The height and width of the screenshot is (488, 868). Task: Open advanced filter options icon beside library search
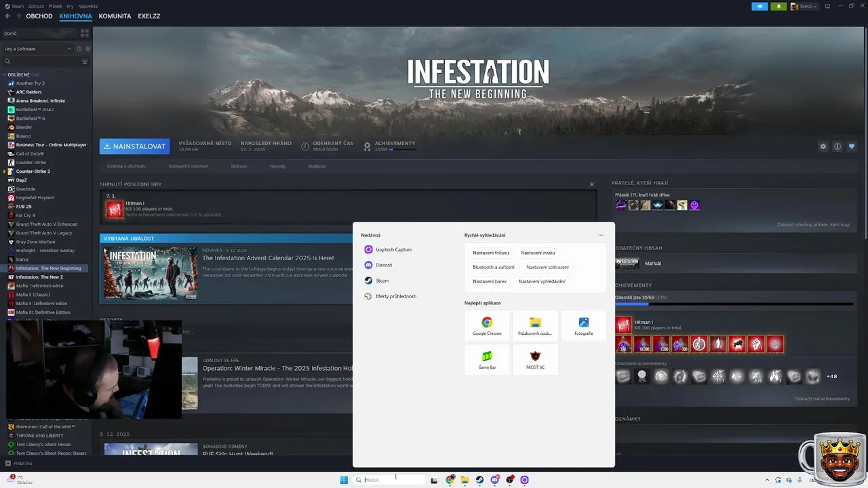[85, 62]
